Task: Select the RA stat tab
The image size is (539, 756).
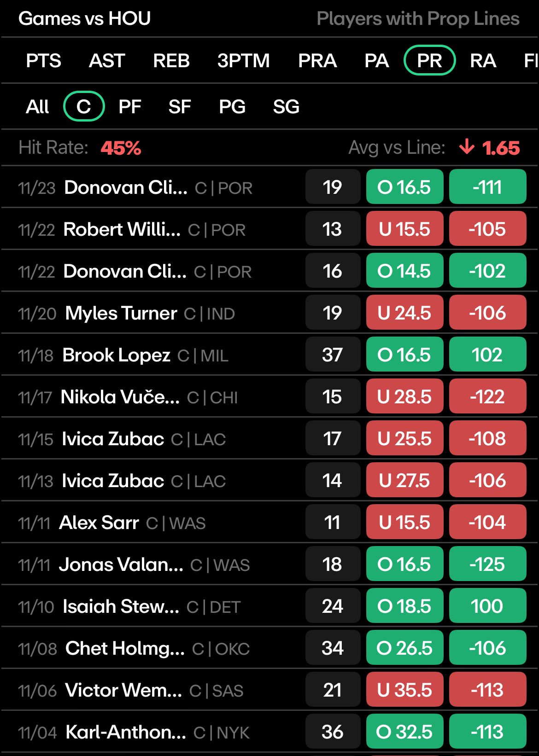Action: 483,60
